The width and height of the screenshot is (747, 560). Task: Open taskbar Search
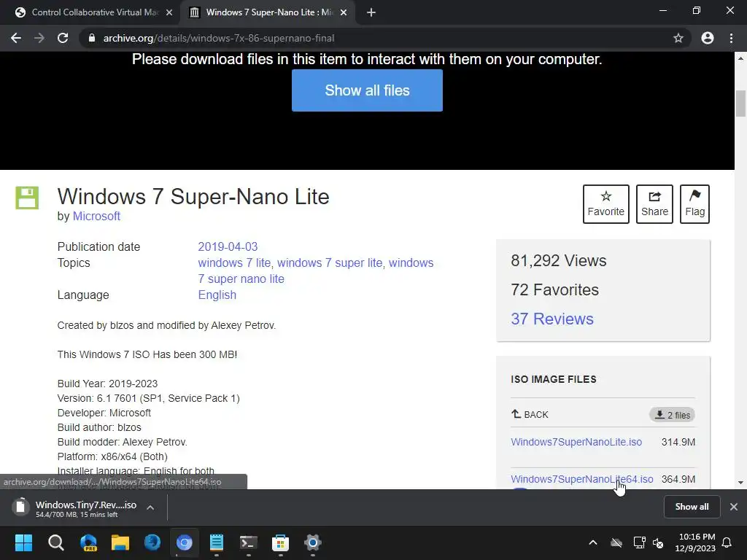tap(55, 542)
